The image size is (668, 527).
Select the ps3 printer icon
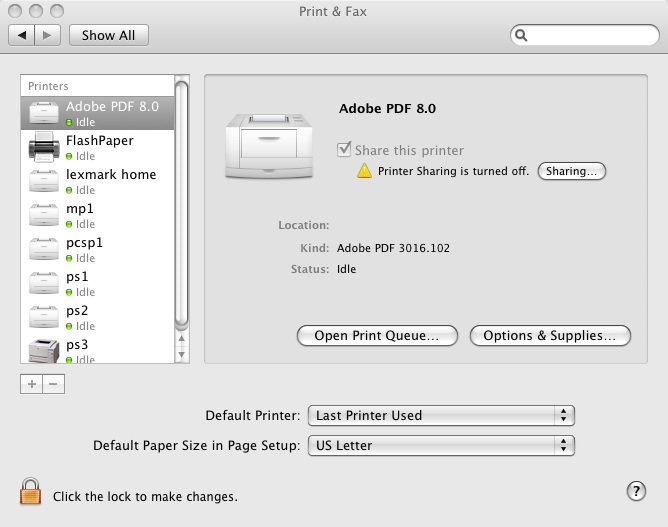click(x=43, y=351)
